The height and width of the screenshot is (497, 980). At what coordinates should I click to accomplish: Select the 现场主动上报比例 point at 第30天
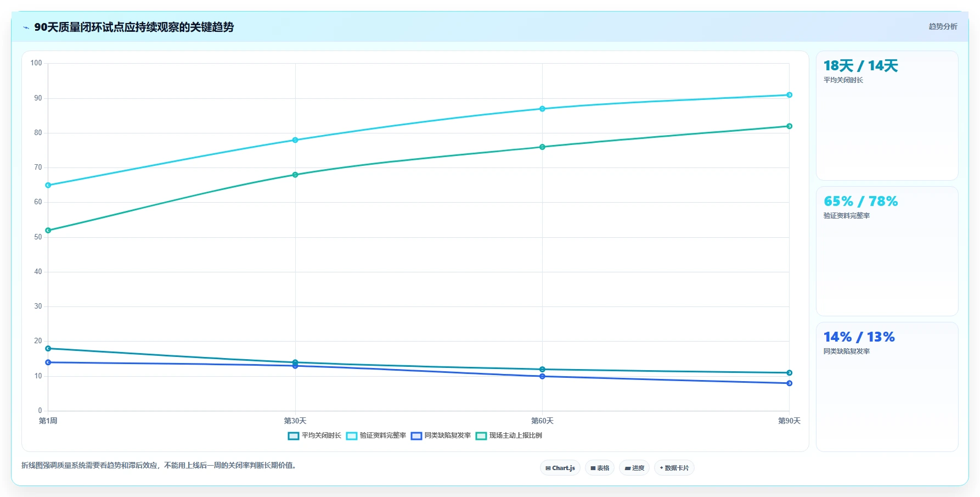[295, 175]
